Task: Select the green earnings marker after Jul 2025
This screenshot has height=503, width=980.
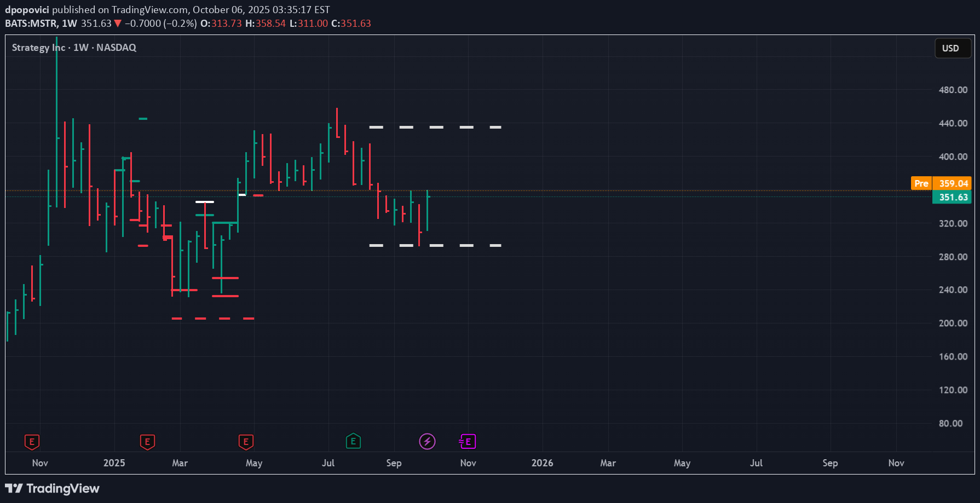Action: pos(353,441)
